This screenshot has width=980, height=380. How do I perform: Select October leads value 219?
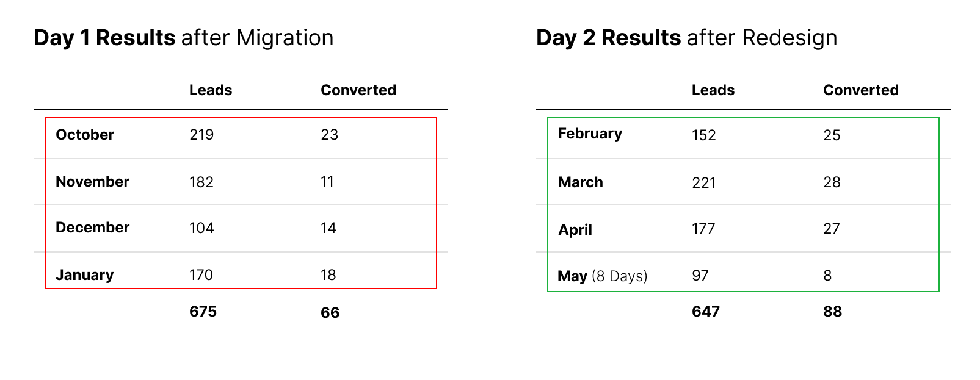pyautogui.click(x=201, y=135)
